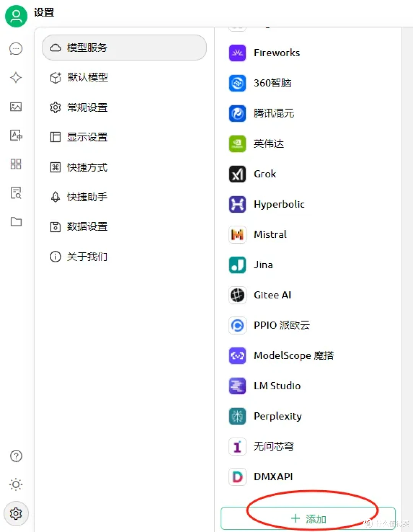Select the Perplexity provider name

[278, 416]
